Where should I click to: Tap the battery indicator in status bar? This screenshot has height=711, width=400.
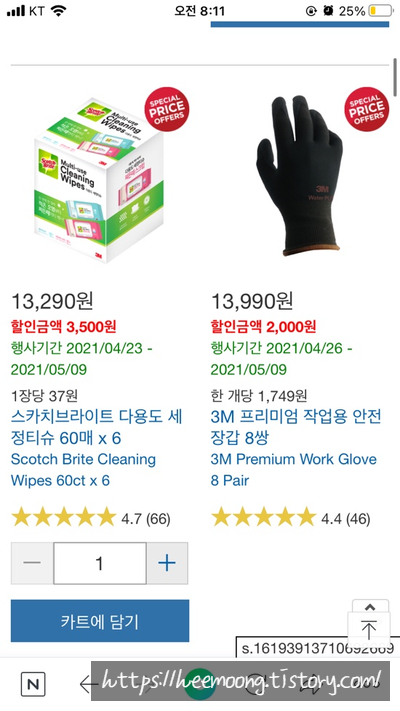click(380, 11)
